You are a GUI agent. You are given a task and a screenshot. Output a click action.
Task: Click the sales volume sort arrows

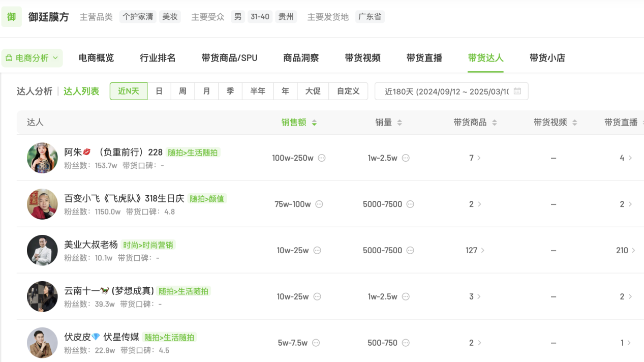tap(400, 123)
